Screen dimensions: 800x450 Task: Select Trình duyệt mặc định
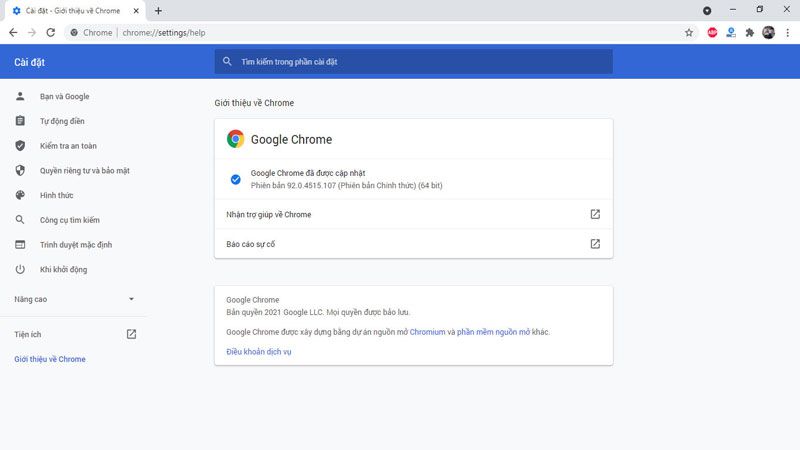pos(76,244)
